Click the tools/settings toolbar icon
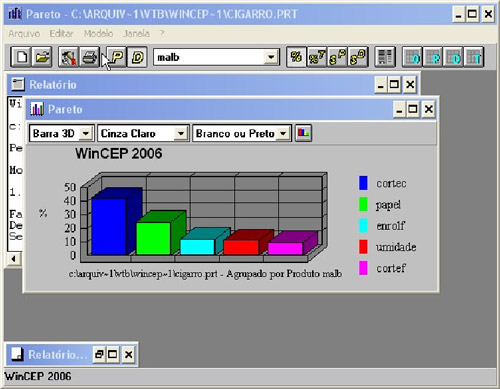Screen dimensions: 500x389 click(x=69, y=57)
